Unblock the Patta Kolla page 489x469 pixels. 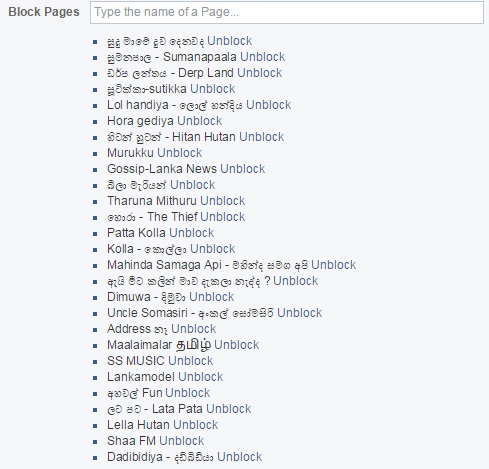pyautogui.click(x=192, y=233)
